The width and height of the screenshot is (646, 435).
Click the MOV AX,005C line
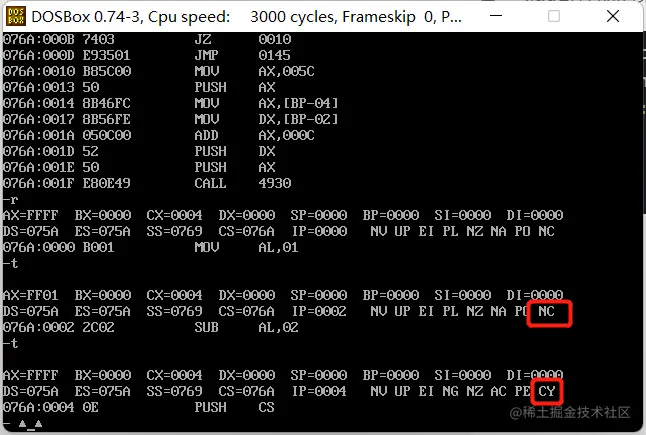point(159,71)
